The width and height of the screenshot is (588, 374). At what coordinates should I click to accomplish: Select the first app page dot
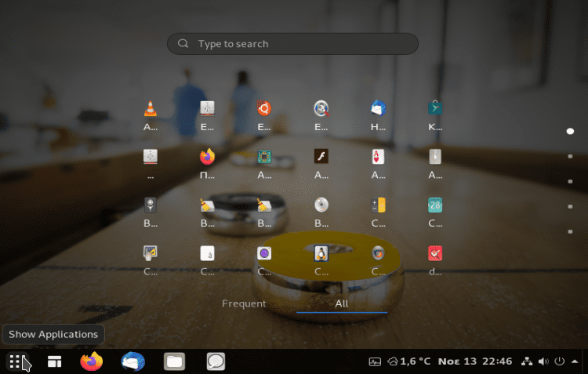570,131
